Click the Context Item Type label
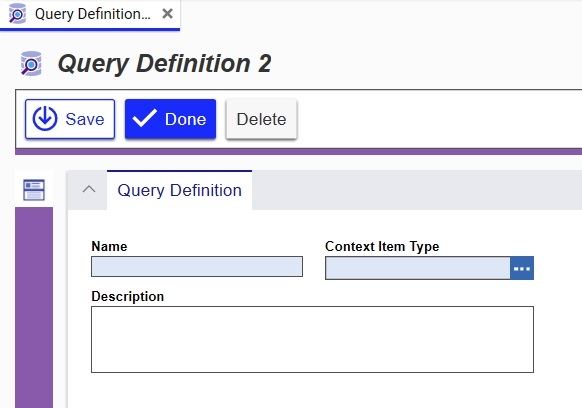582x408 pixels. 382,247
